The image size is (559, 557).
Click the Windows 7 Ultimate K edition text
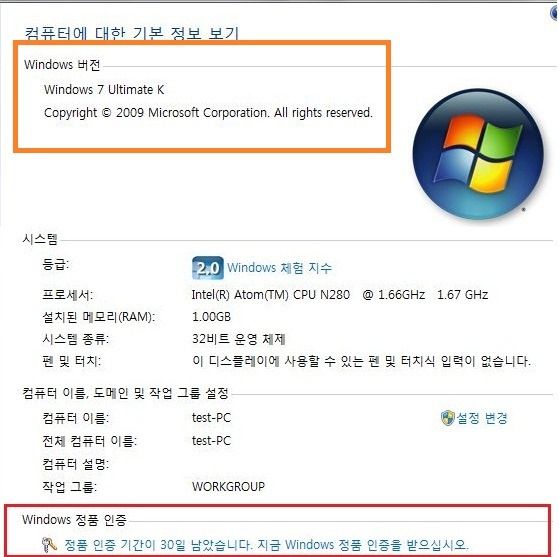pyautogui.click(x=104, y=89)
